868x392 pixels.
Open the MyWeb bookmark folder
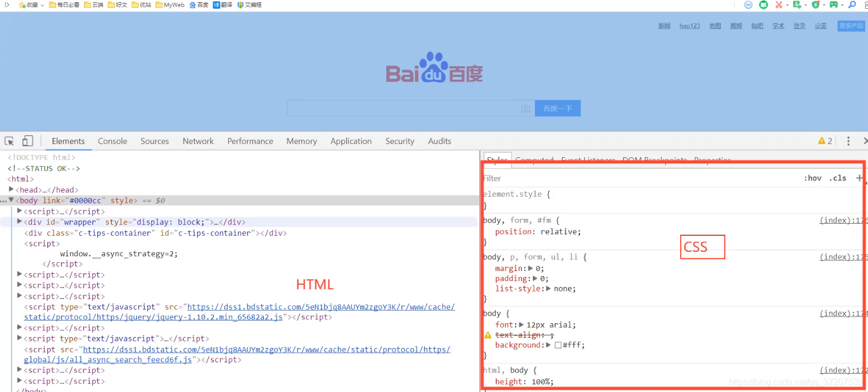point(170,5)
